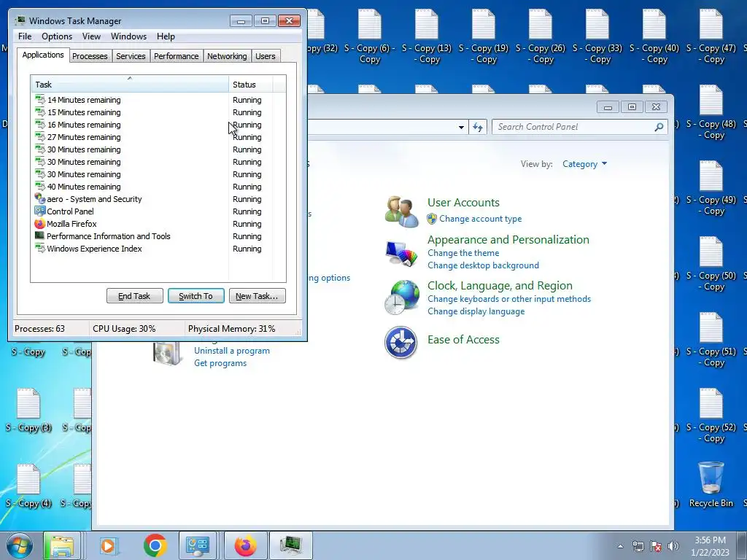Click the Clock, Language, and Region globe icon
The height and width of the screenshot is (560, 747).
tap(402, 297)
